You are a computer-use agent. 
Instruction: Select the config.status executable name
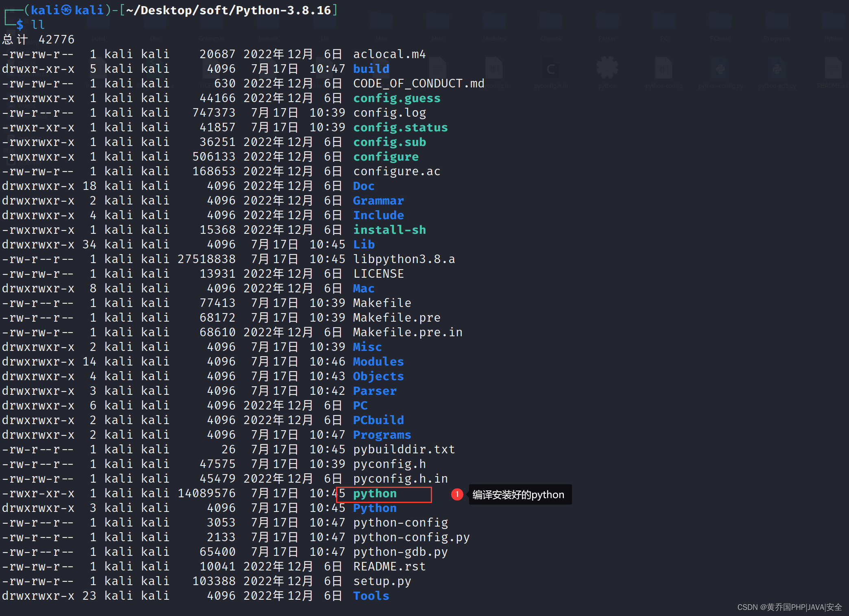pos(400,127)
